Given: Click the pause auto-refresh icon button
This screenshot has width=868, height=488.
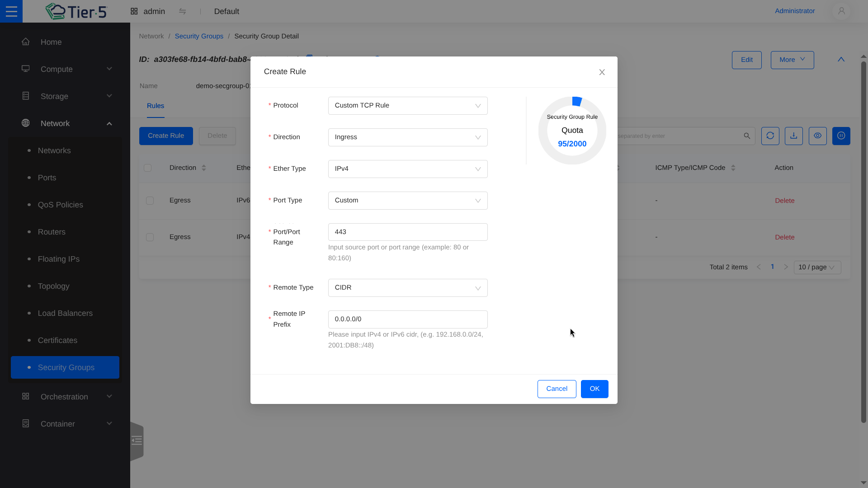Looking at the screenshot, I should (841, 136).
